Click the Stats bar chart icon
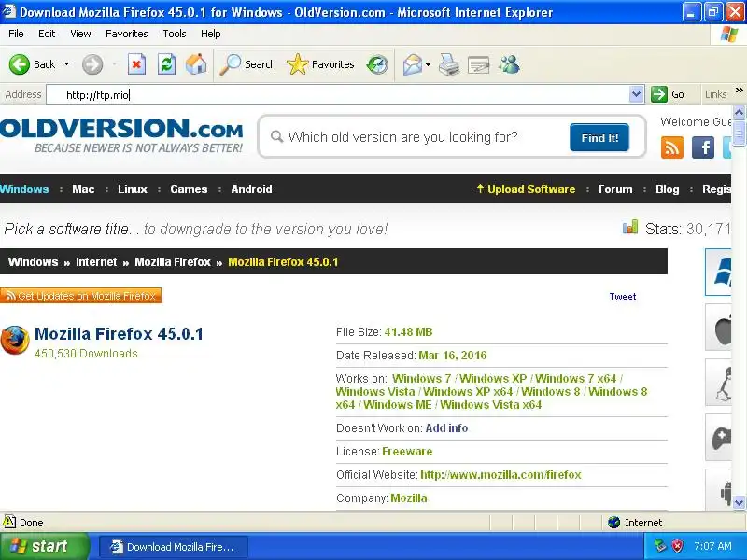Image resolution: width=747 pixels, height=560 pixels. [630, 227]
